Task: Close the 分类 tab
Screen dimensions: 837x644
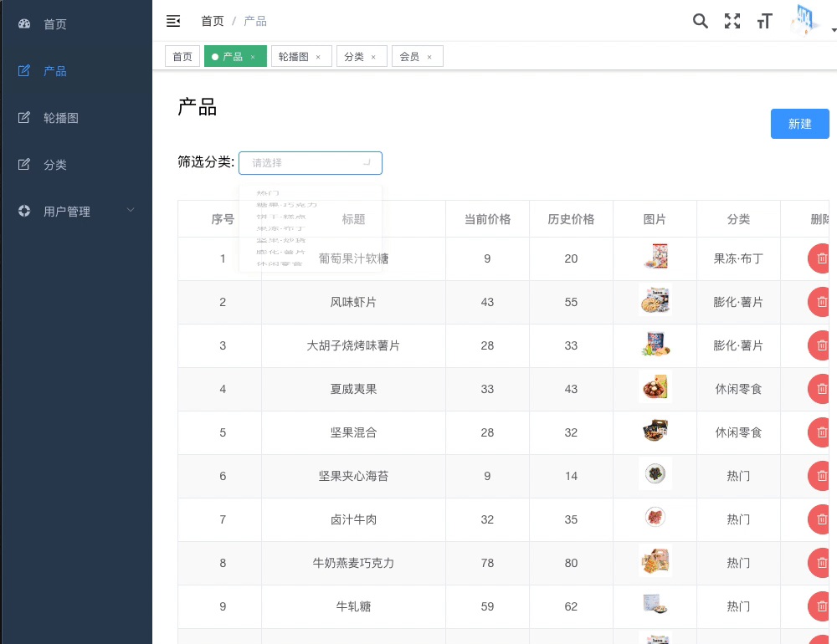Action: pos(373,57)
